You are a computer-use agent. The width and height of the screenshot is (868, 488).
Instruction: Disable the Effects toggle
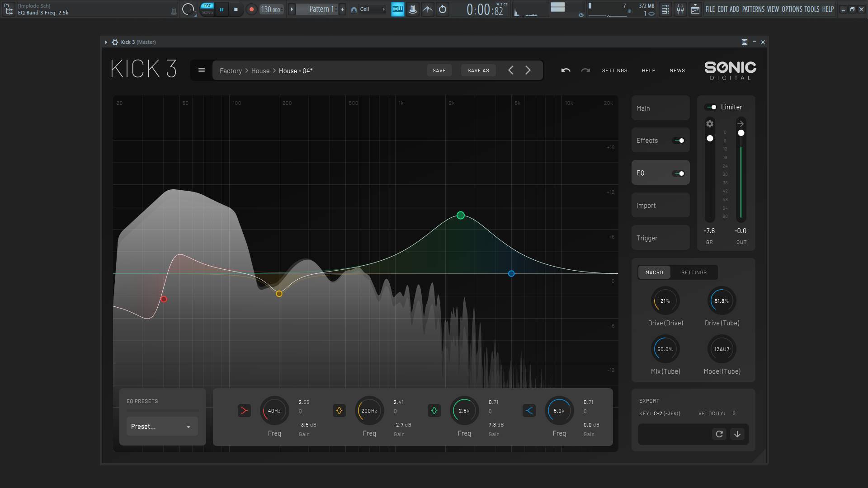(x=679, y=141)
